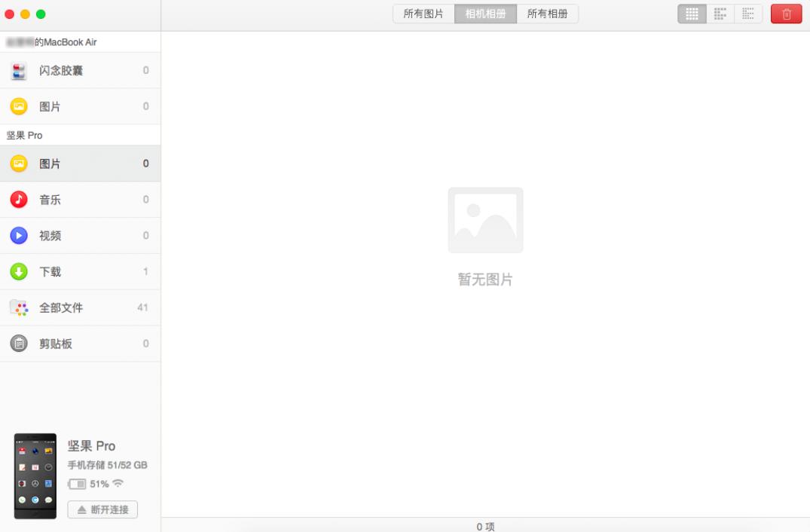Switch to small grid thumbnail view
Screen dimensions: 810x532
tap(747, 14)
